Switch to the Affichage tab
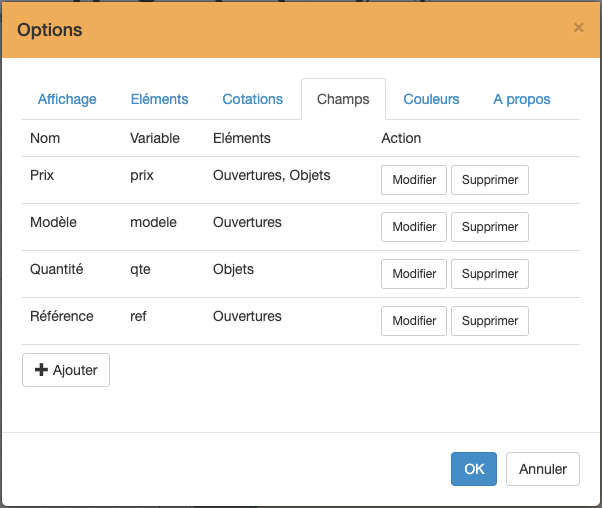This screenshot has height=508, width=602. coord(67,99)
